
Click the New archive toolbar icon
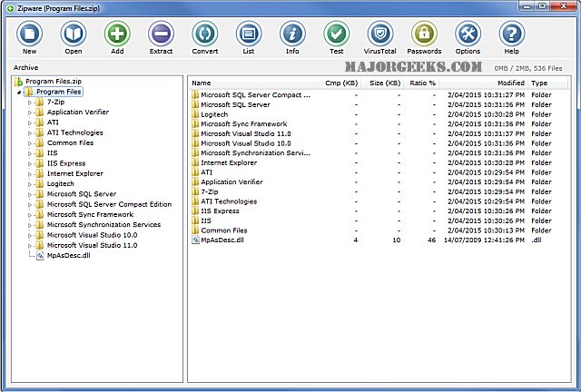click(x=30, y=34)
